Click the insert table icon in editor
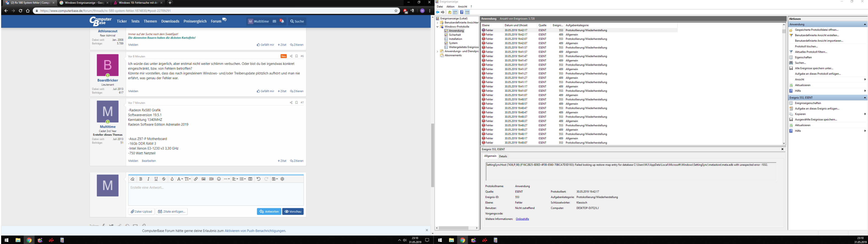 (x=250, y=179)
